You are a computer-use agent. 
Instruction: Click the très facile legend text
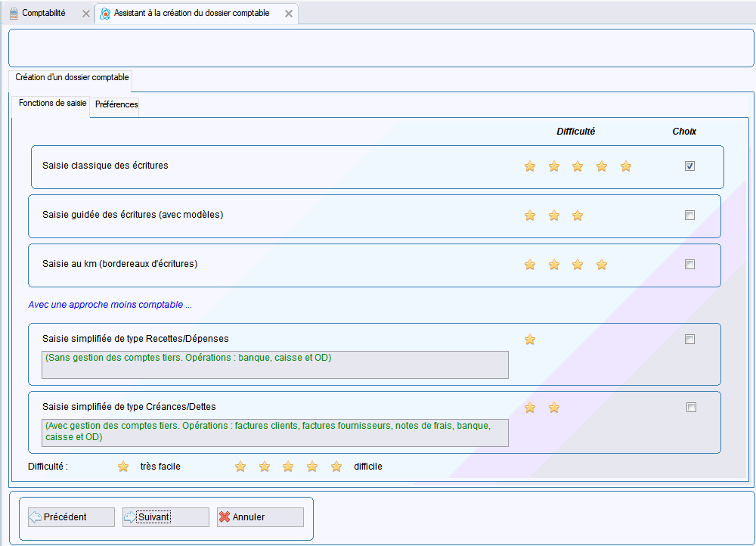(160, 467)
